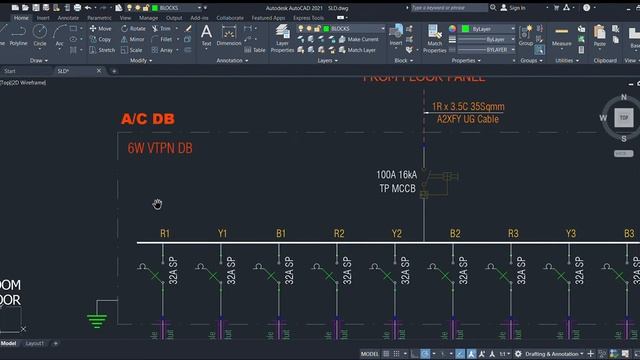Switch to the Parametric ribbon tab
Viewport: 640px width, 360px height.
coord(99,18)
